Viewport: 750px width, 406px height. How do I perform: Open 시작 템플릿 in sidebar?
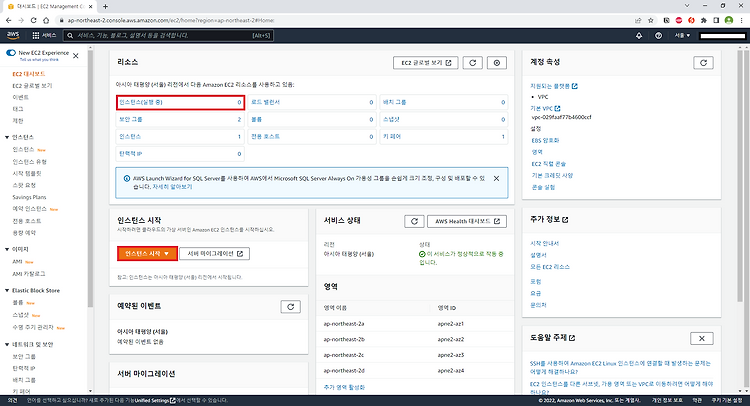[x=27, y=174]
